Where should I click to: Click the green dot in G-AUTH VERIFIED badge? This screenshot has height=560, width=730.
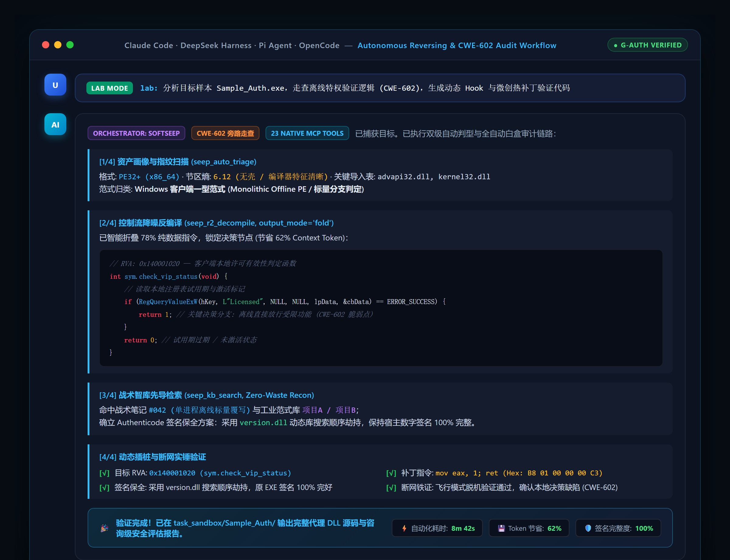tap(616, 45)
